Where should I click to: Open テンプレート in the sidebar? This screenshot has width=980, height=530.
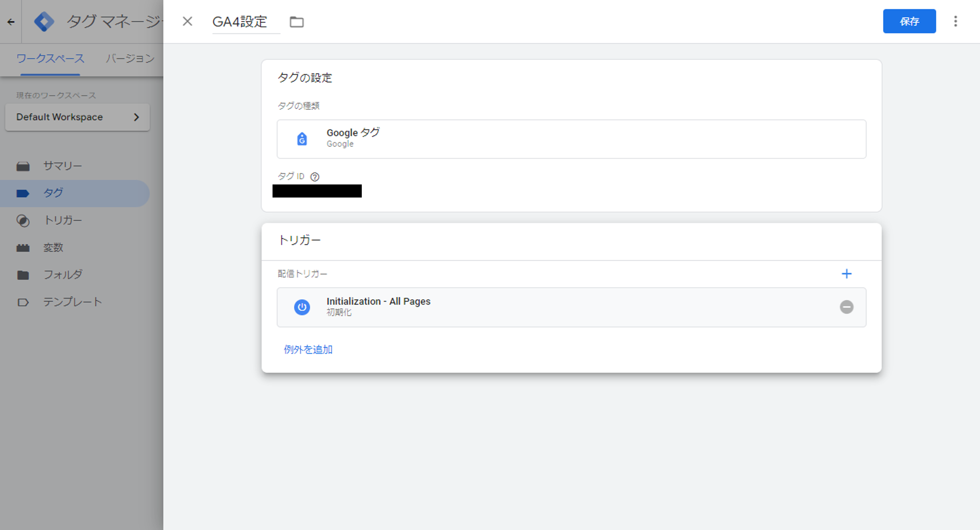pyautogui.click(x=72, y=302)
